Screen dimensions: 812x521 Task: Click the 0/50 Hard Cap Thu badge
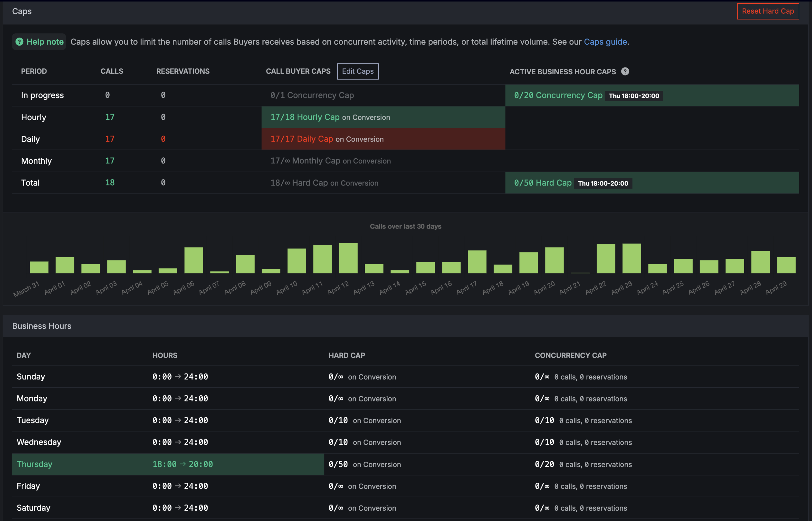click(x=603, y=183)
